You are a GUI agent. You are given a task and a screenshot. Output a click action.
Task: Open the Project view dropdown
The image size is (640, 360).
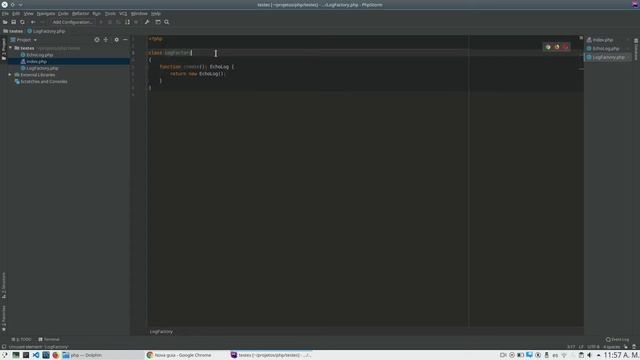pos(24,40)
